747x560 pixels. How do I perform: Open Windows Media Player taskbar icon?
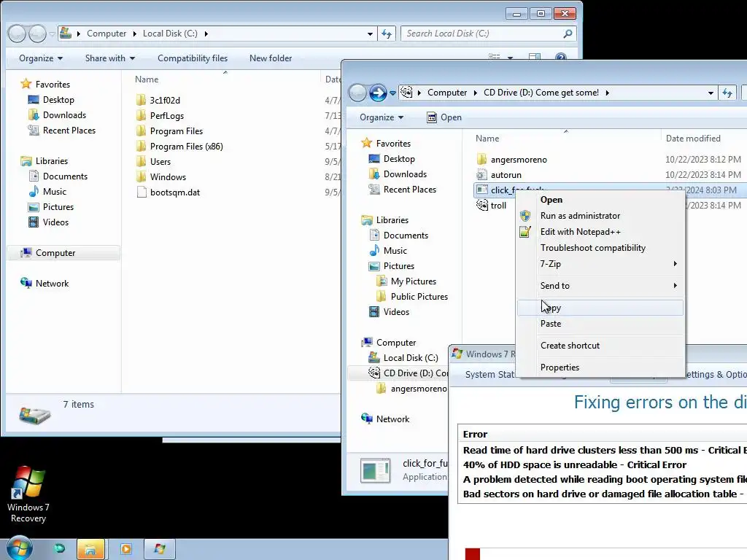point(125,550)
